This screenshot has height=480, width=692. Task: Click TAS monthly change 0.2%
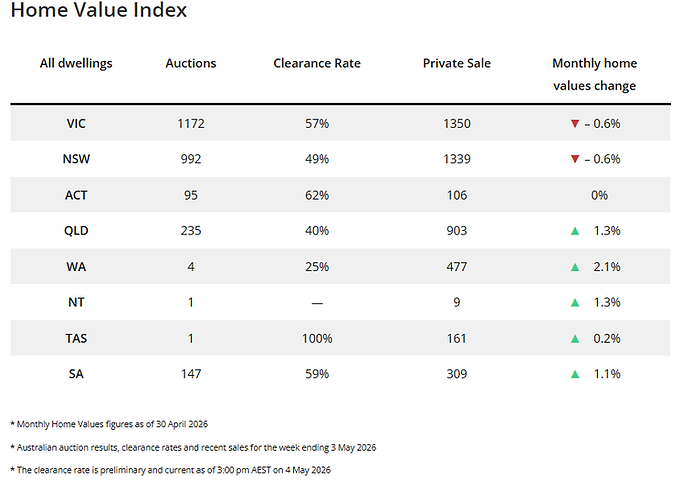pyautogui.click(x=607, y=339)
